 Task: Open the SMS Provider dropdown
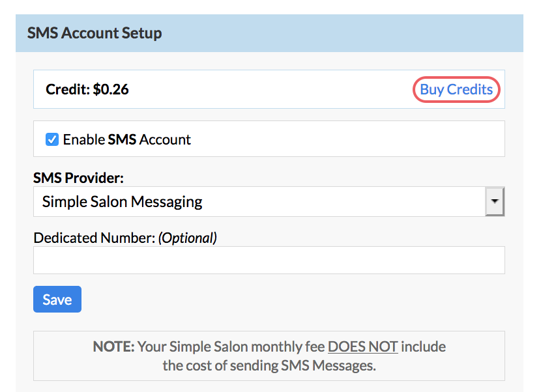pos(259,202)
